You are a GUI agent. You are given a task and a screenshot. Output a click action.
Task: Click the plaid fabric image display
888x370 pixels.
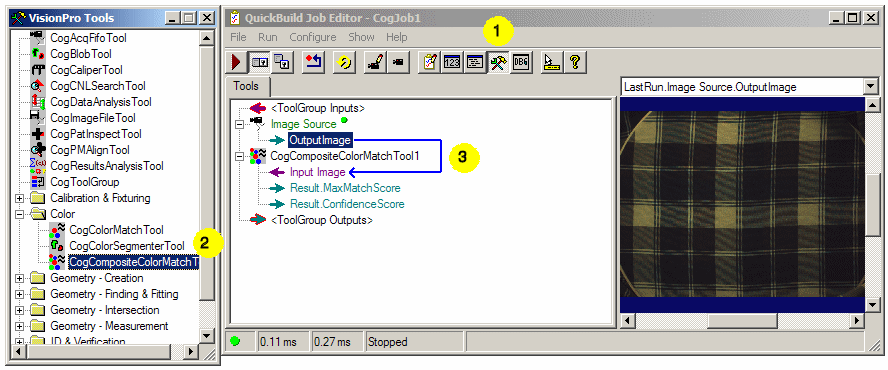tap(742, 205)
